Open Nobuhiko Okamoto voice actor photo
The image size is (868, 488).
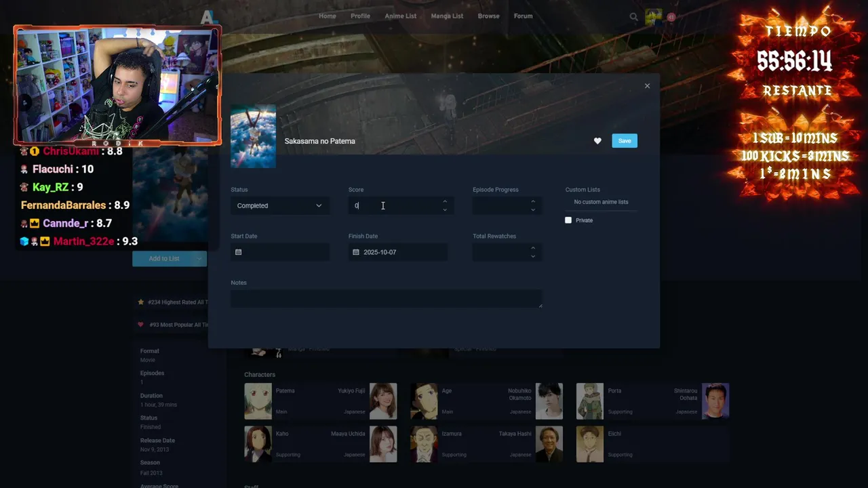pos(549,401)
